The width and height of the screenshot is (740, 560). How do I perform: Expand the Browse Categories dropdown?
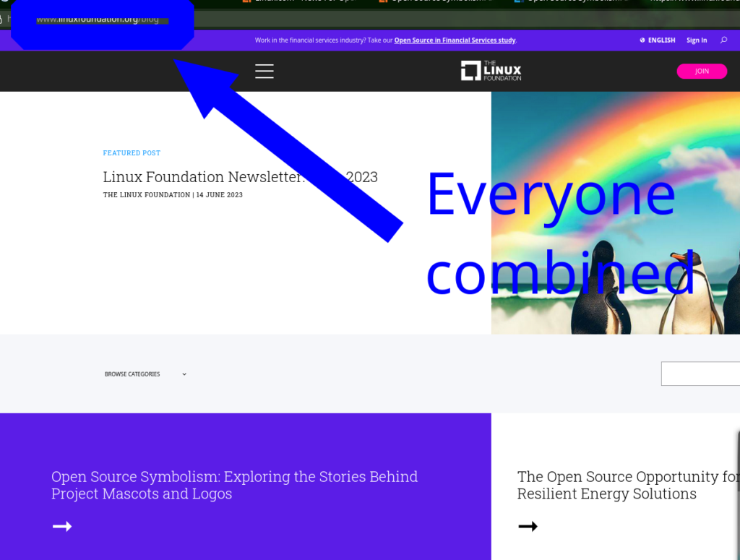tap(145, 374)
